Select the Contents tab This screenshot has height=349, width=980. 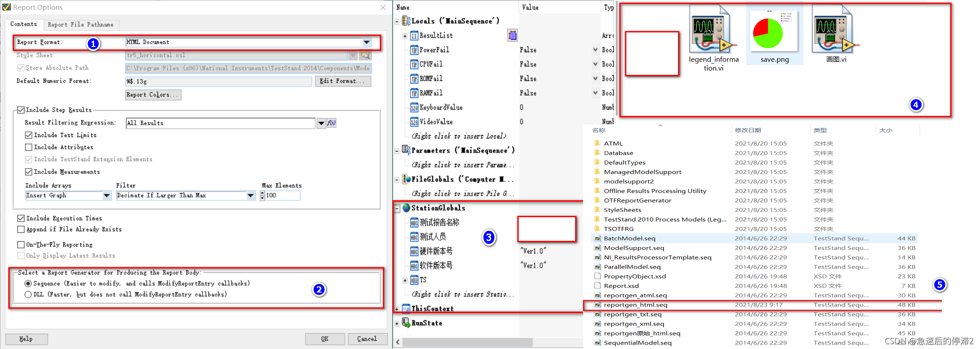[x=24, y=24]
